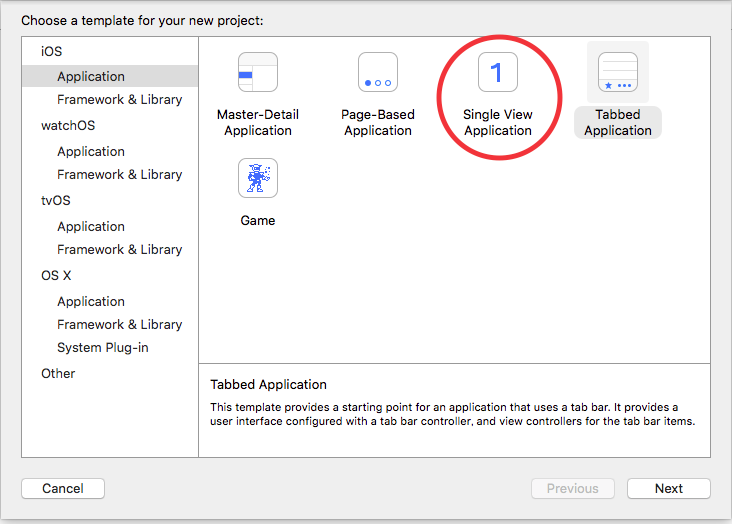Click the Single View Application label

point(498,122)
